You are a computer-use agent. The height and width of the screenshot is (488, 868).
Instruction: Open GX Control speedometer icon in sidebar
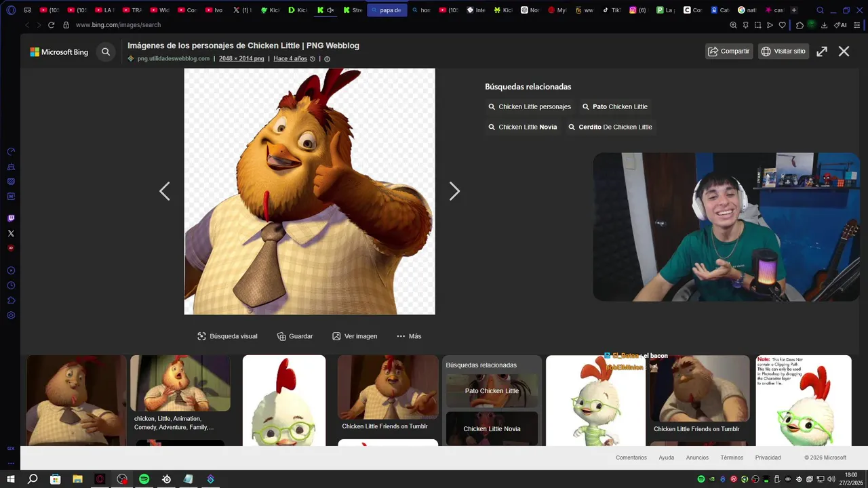coord(11,152)
